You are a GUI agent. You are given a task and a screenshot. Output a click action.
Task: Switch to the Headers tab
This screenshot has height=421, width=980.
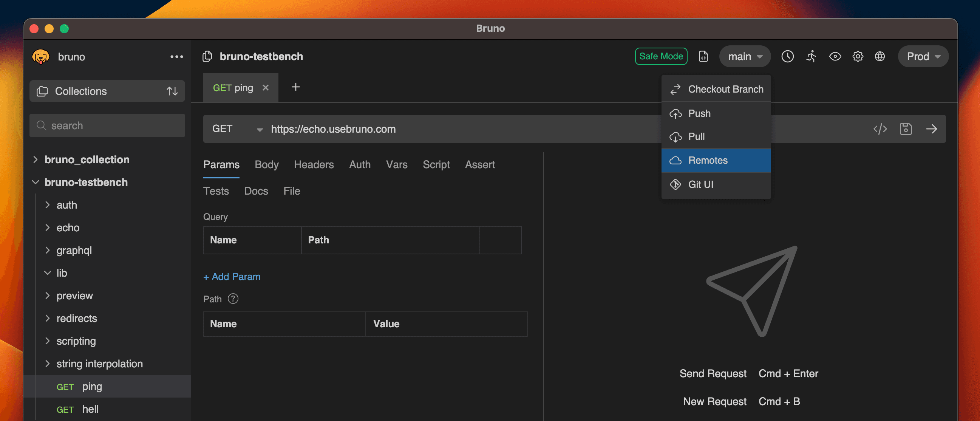[314, 164]
